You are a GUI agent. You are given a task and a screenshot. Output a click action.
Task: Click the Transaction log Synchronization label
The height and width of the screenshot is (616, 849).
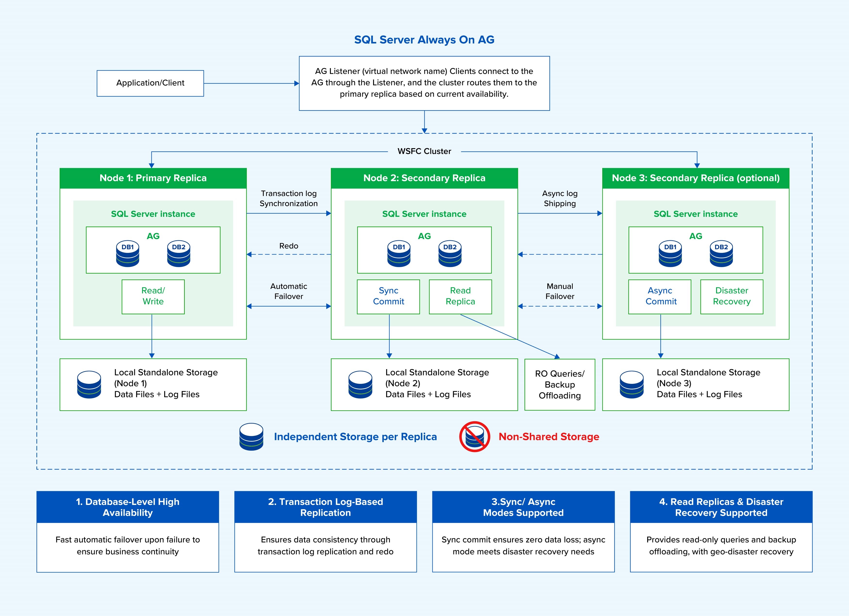pyautogui.click(x=289, y=198)
